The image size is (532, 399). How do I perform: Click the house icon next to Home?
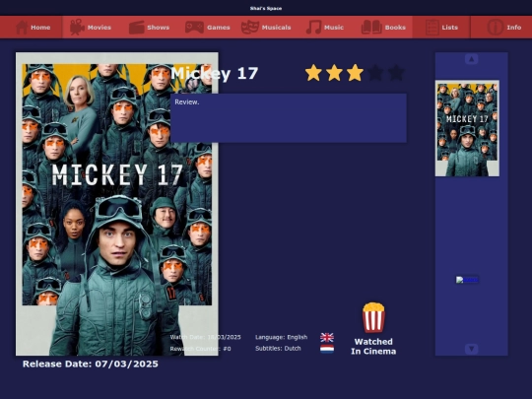(x=22, y=28)
